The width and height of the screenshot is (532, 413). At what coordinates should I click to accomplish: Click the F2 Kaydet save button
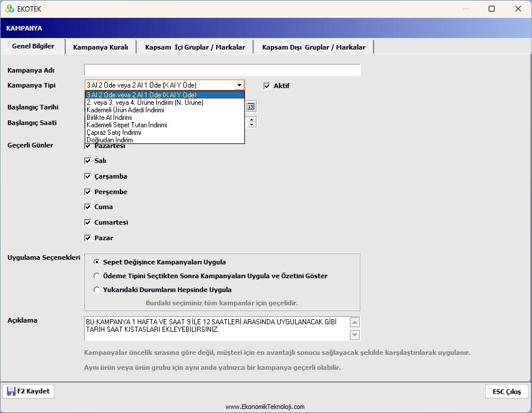(x=28, y=391)
